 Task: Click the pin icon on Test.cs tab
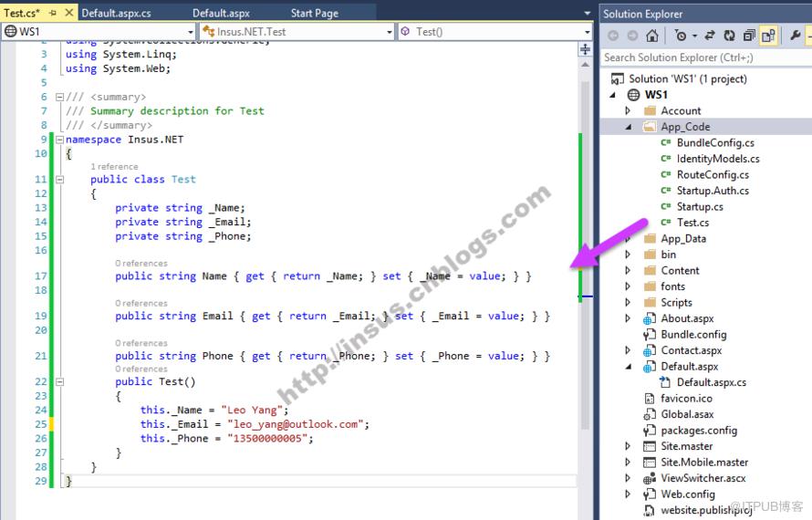[52, 13]
